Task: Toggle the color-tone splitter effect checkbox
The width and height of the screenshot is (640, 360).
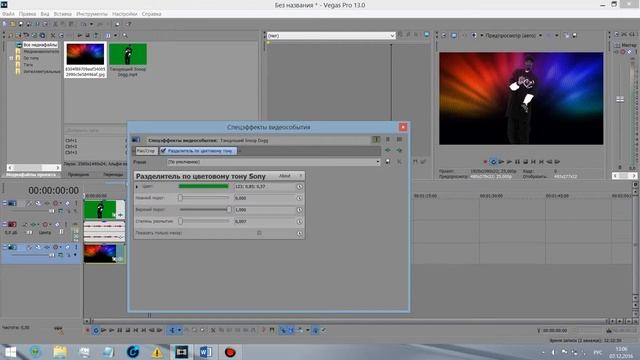Action: [x=163, y=151]
